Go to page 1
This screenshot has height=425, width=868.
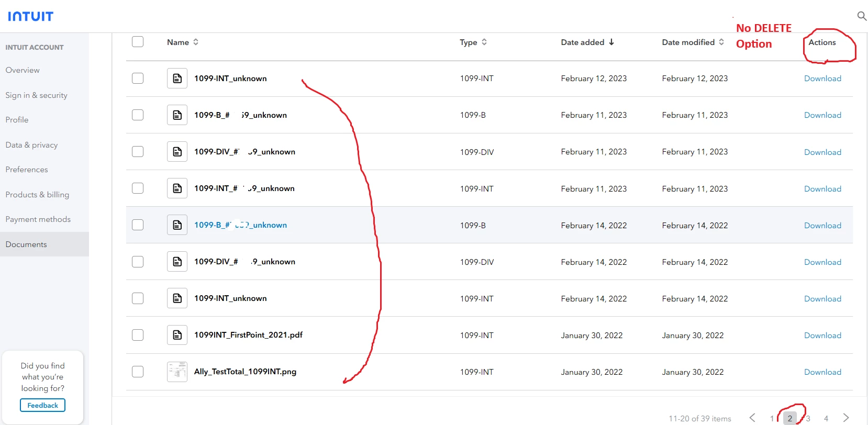[772, 418]
